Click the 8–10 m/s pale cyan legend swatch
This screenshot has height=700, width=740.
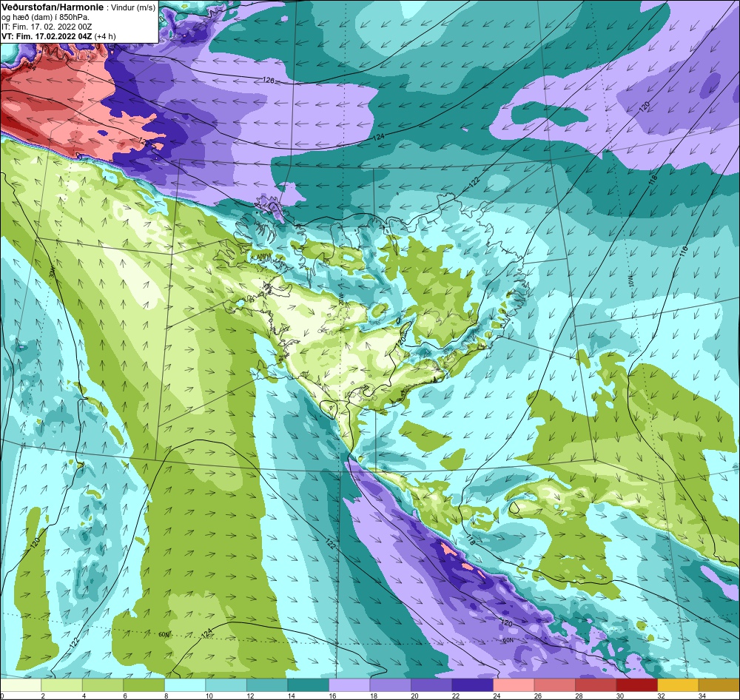pos(185,685)
